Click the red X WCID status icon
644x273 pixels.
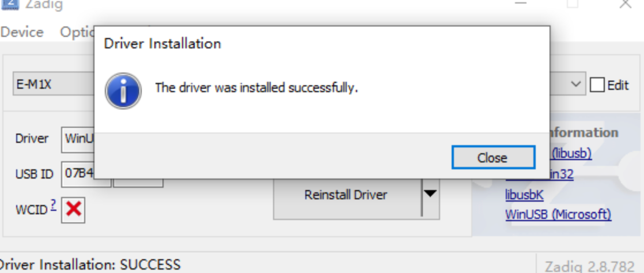73,210
